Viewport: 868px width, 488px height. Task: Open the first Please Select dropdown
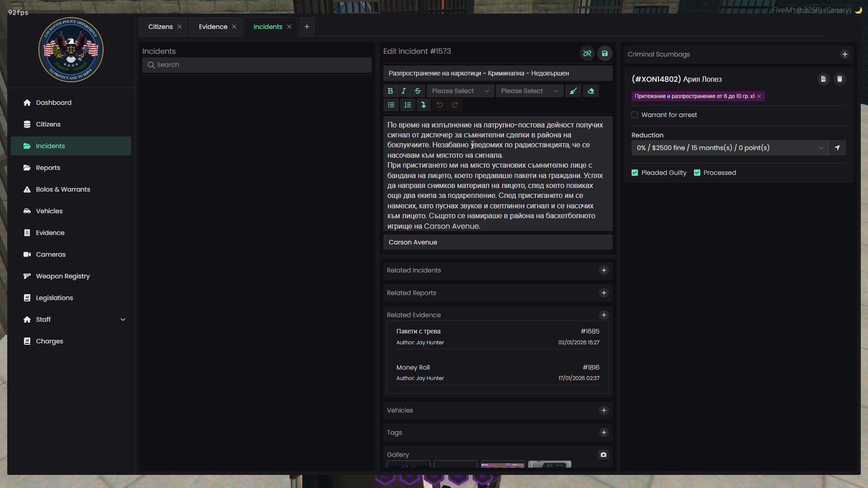[x=460, y=91]
